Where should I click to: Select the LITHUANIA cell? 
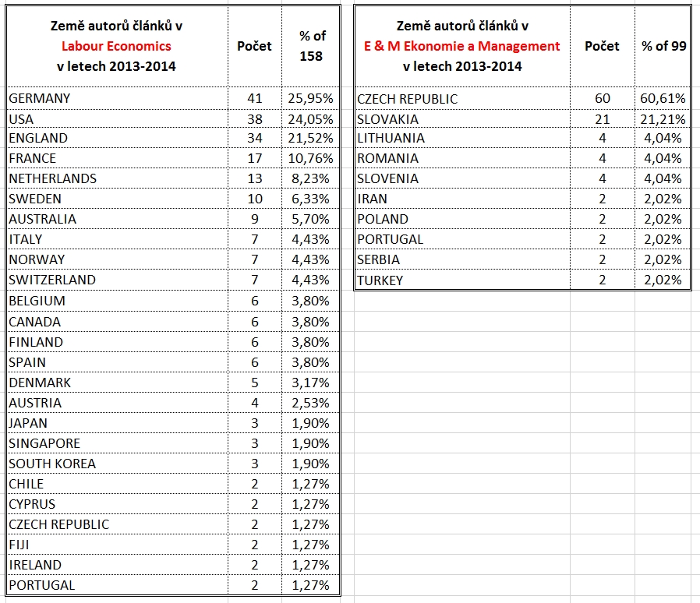[391, 139]
